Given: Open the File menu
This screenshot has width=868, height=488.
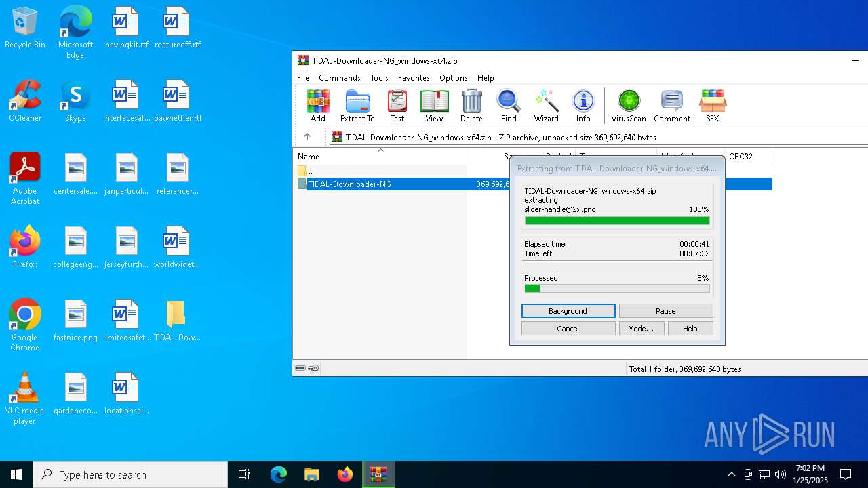Looking at the screenshot, I should (303, 78).
